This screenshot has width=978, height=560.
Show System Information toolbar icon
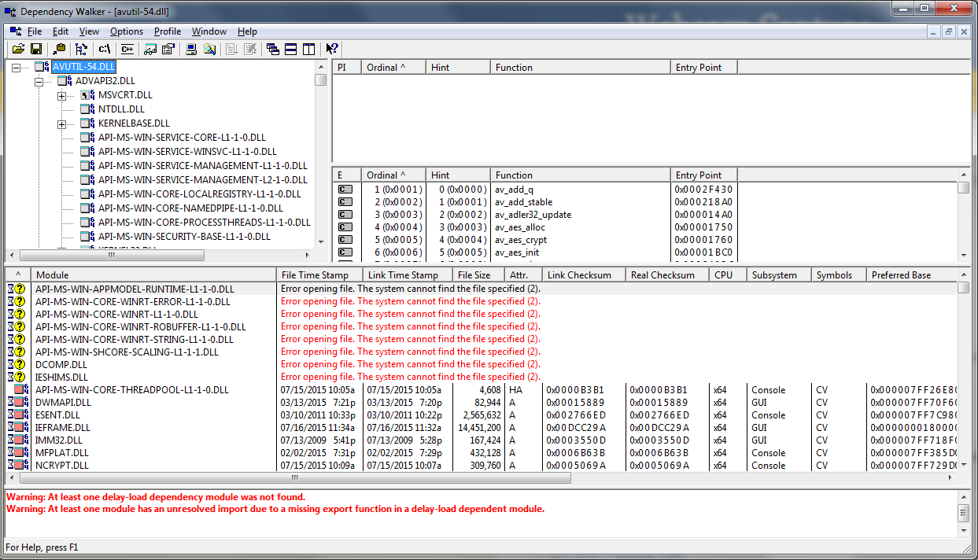191,49
